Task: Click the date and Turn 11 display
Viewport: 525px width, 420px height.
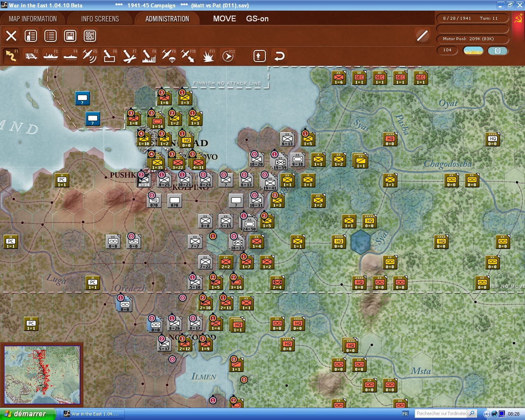Action: tap(472, 18)
